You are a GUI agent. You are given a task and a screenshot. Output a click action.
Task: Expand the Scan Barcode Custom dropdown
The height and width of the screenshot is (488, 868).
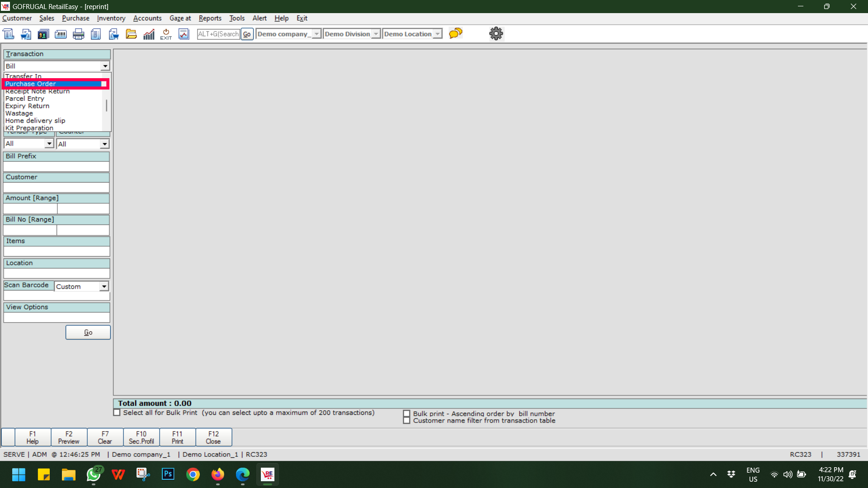click(104, 286)
